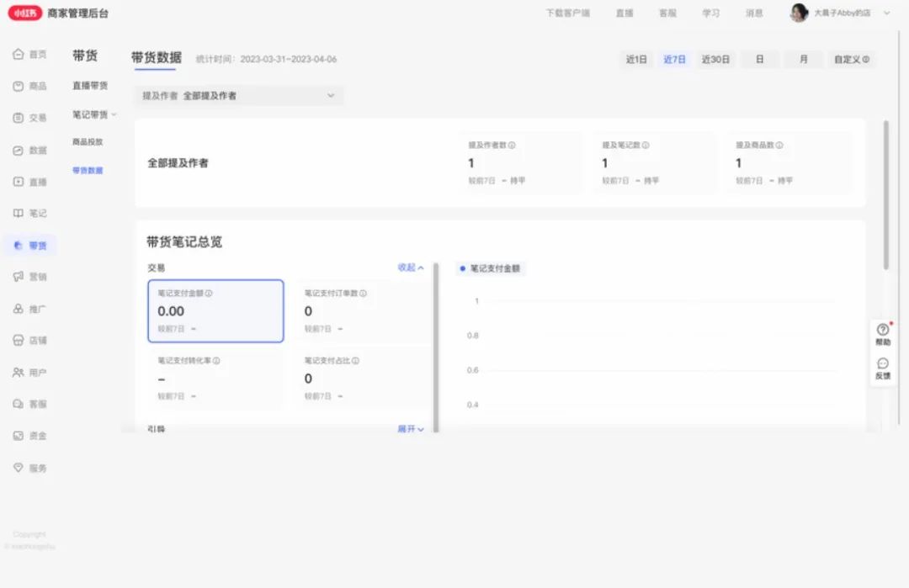Click the 下载客户端 link

coord(567,13)
